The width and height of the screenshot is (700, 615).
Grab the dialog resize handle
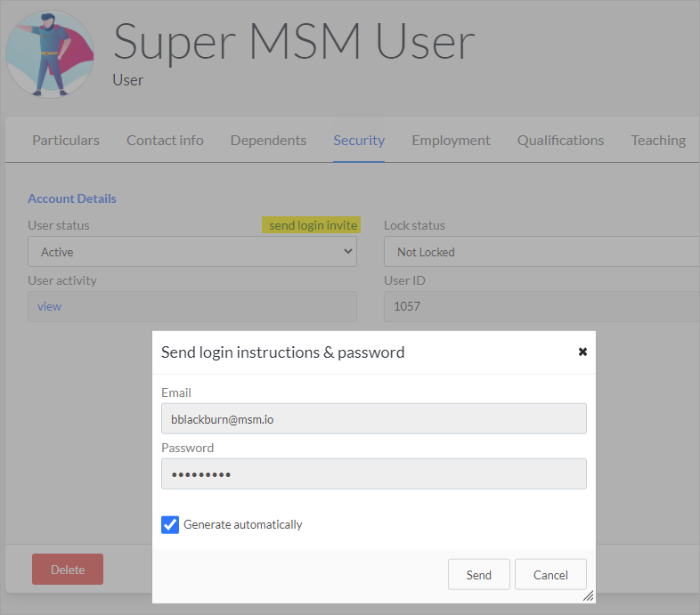589,595
